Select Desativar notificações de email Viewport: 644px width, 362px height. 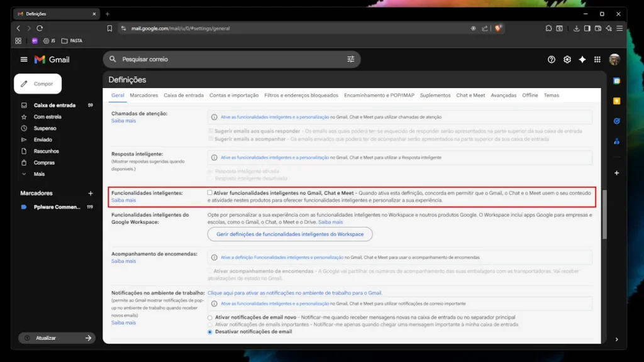(210, 332)
